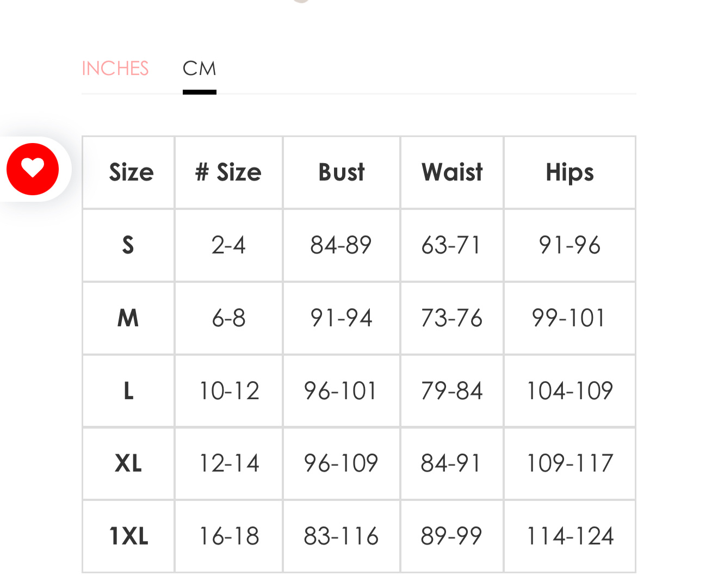This screenshot has height=588, width=718.
Task: Select the M size row label
Action: (128, 318)
